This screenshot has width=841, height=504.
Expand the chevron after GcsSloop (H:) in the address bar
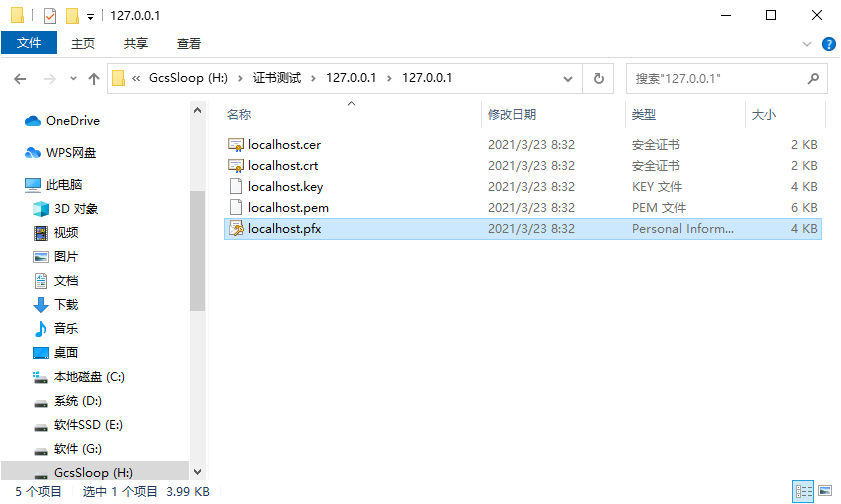[240, 79]
